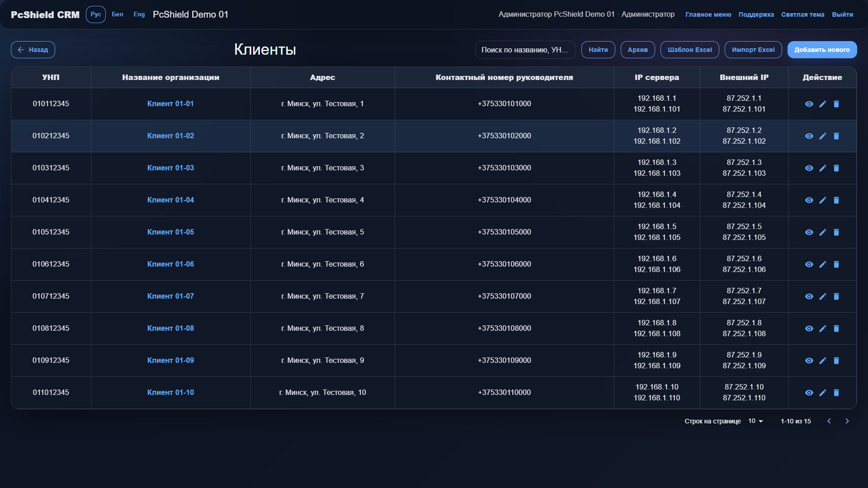Go to next page of clients
Viewport: 868px width, 488px height.
(847, 421)
